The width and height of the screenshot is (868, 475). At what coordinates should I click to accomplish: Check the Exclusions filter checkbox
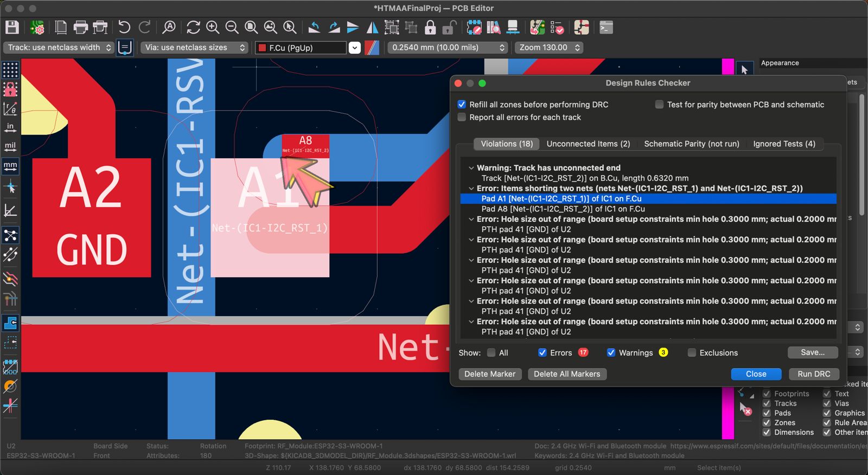pyautogui.click(x=692, y=352)
